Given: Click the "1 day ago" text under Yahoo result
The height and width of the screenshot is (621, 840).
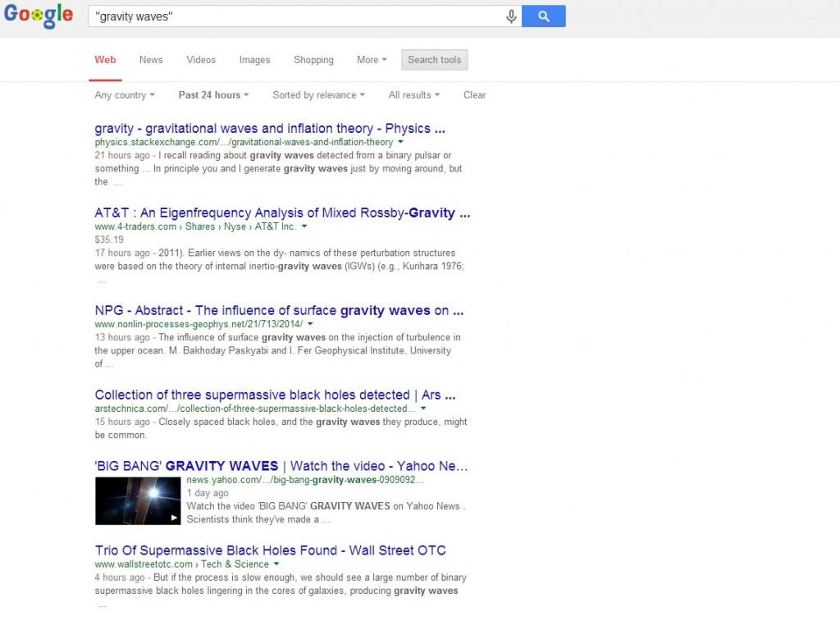Looking at the screenshot, I should point(208,492).
